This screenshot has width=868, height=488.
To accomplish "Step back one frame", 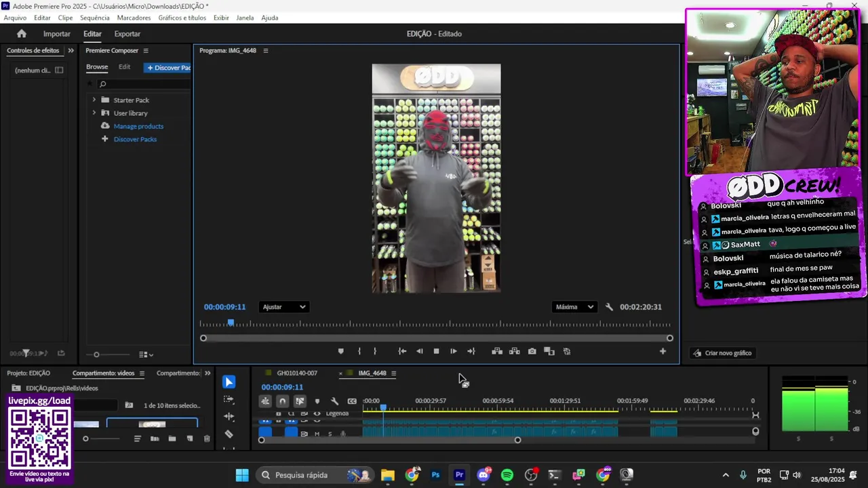I will point(419,351).
